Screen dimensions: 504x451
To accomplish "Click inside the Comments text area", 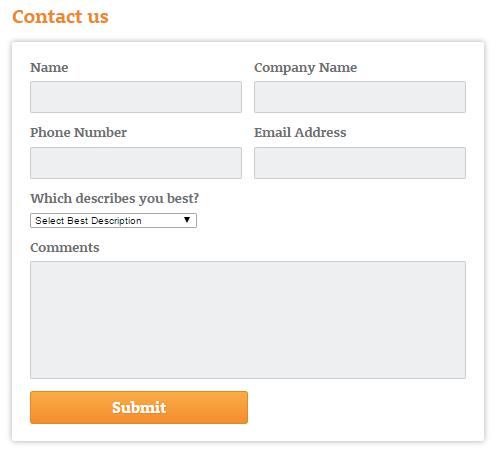I will (x=248, y=320).
